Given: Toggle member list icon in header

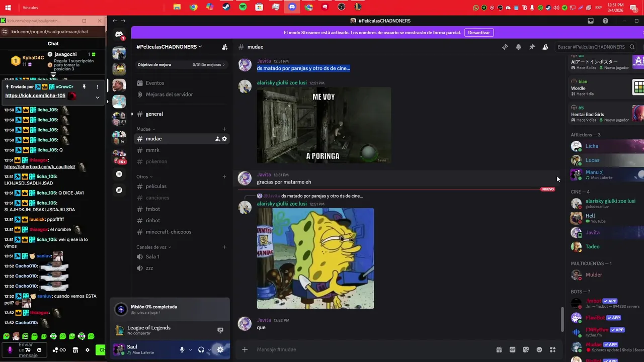Looking at the screenshot, I should pos(545,47).
